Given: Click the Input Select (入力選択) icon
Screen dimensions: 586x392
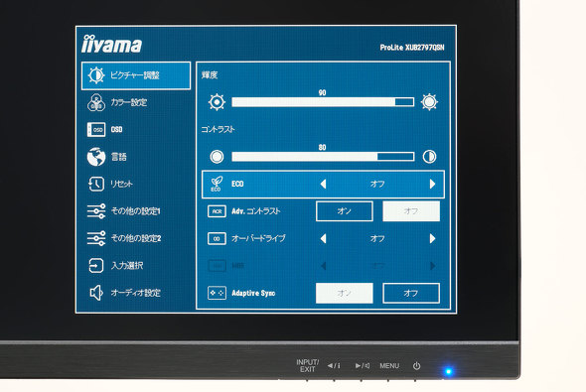Looking at the screenshot, I should pyautogui.click(x=96, y=266).
